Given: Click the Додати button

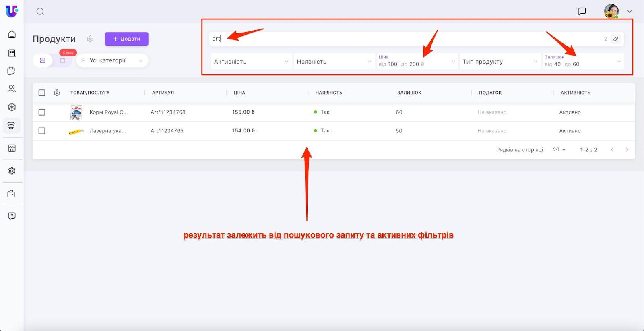Looking at the screenshot, I should (x=126, y=39).
